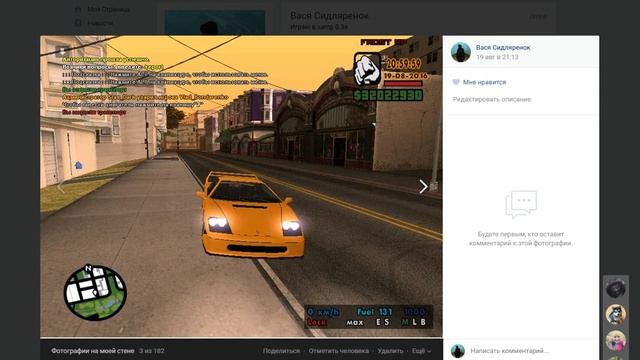Image resolution: width=640 pixels, height=360 pixels.
Task: Click Отметить человека tag link
Action: click(x=338, y=351)
